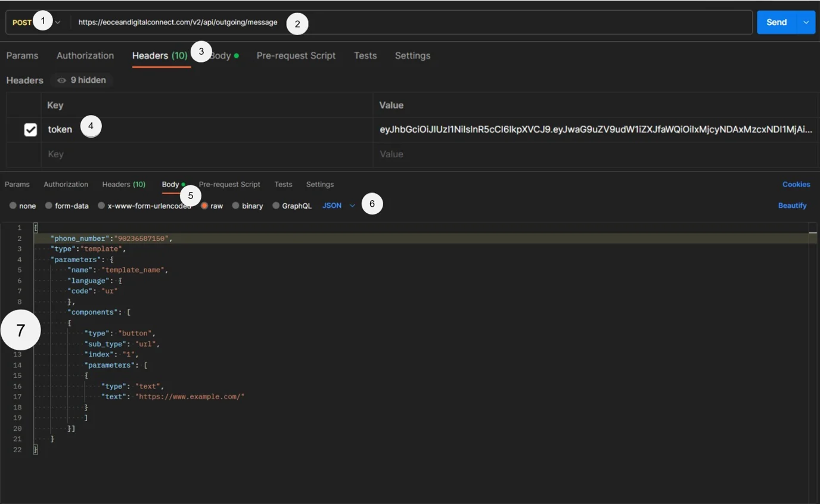Open the Cookies link
The height and width of the screenshot is (504, 820).
pyautogui.click(x=796, y=184)
